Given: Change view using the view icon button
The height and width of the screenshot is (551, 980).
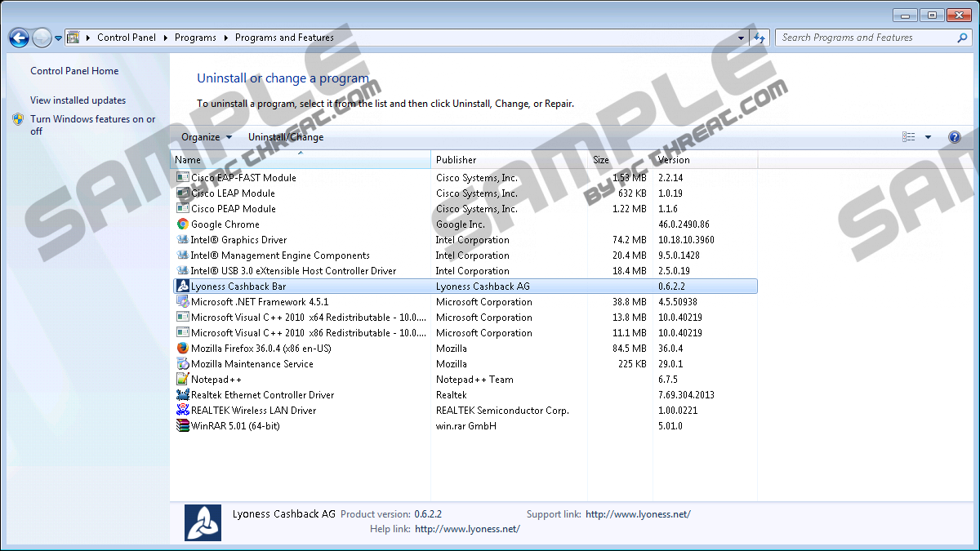Looking at the screenshot, I should coord(909,137).
